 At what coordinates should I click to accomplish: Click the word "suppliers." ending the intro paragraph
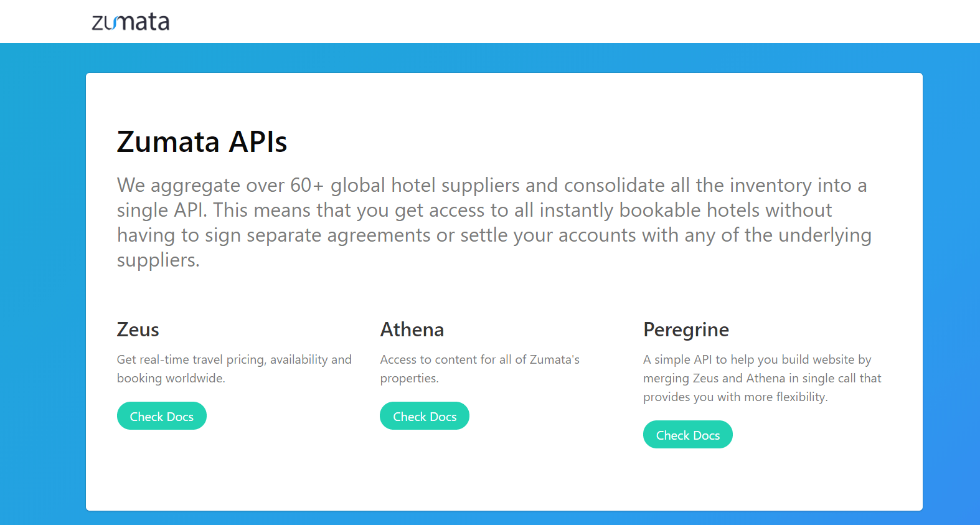pyautogui.click(x=158, y=260)
